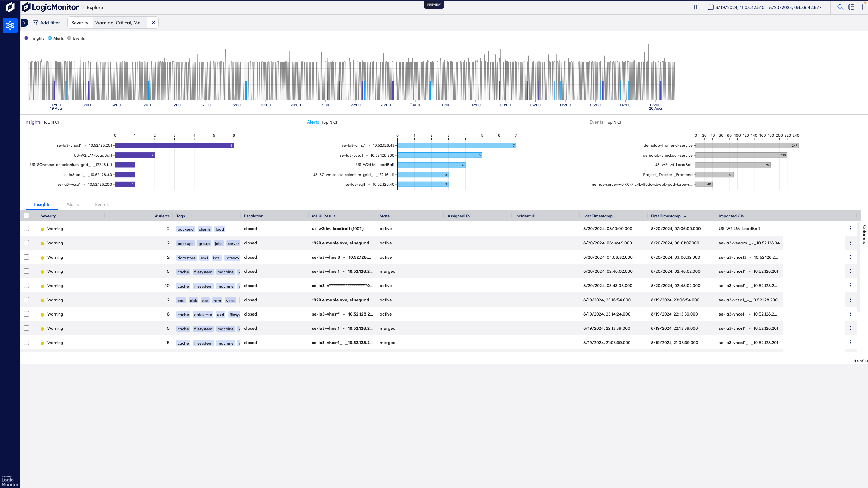Select the atom icon in the left sidebar

(x=10, y=25)
